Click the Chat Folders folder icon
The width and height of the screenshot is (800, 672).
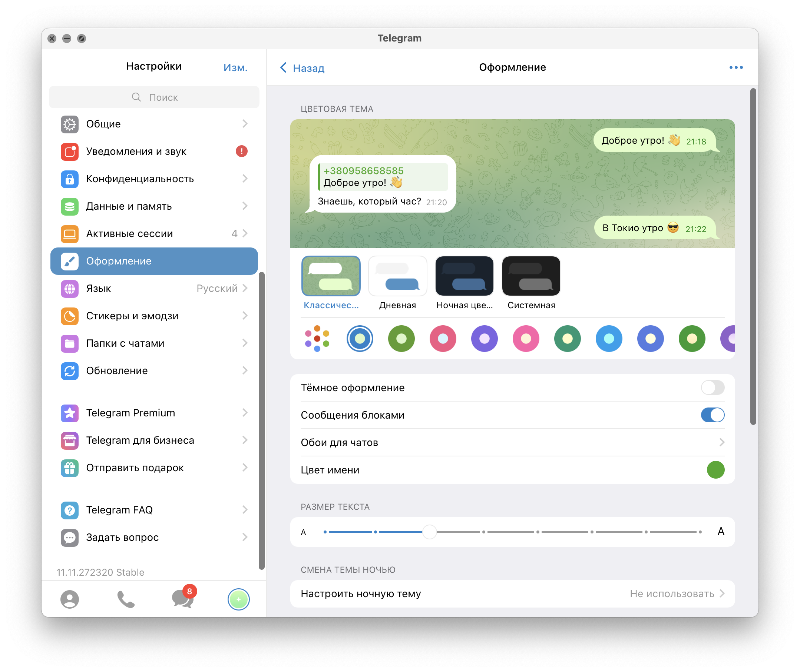tap(69, 343)
